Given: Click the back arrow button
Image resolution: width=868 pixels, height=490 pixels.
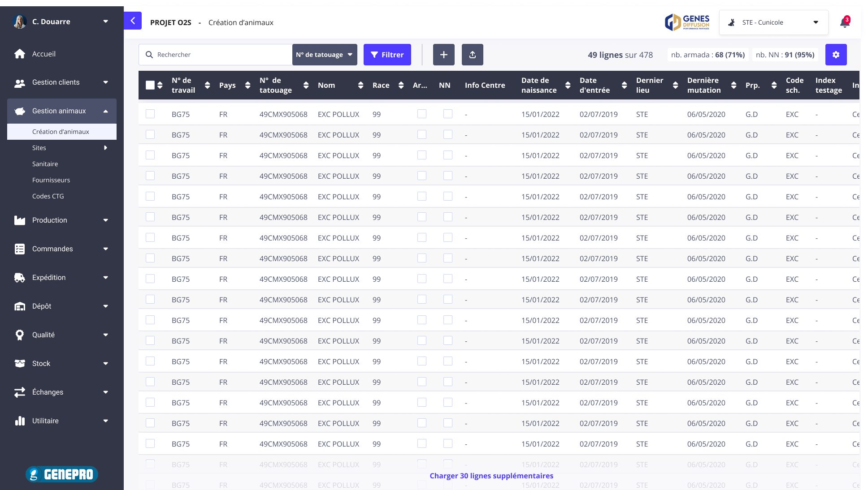Looking at the screenshot, I should click(133, 21).
